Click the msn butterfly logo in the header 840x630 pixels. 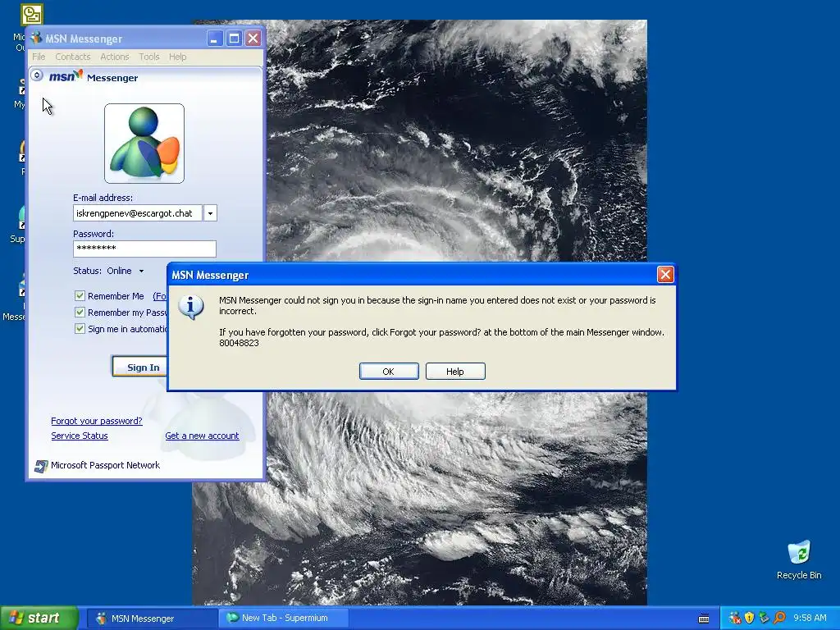(x=66, y=76)
